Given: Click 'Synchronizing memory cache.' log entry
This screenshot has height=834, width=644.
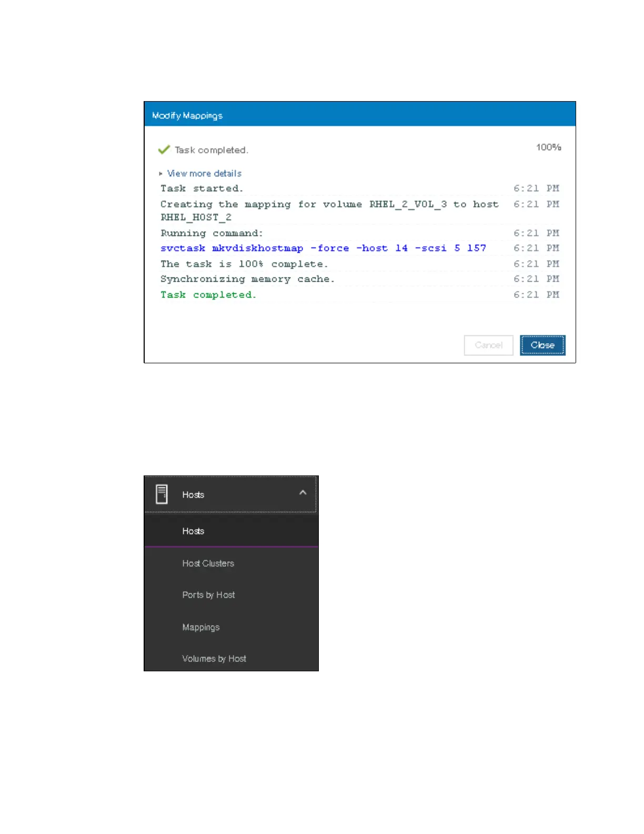Looking at the screenshot, I should (247, 279).
